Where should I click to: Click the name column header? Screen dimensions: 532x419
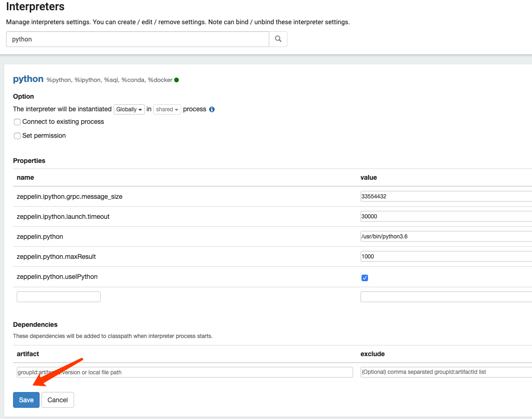click(x=26, y=178)
